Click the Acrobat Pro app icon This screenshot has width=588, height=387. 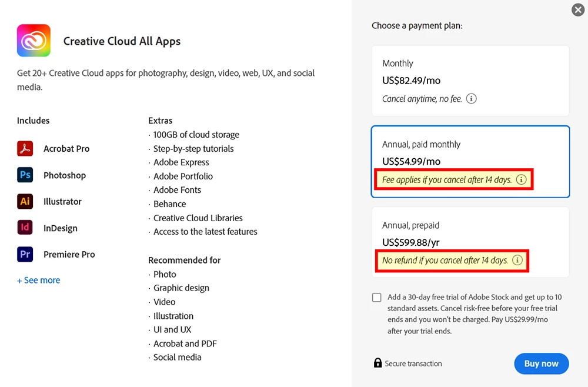pos(25,148)
